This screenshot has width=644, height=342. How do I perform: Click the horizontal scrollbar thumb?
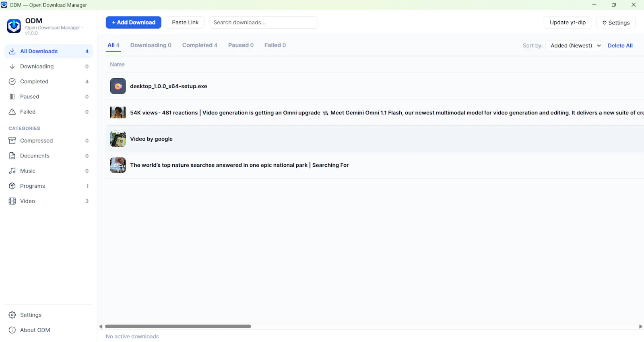click(x=178, y=326)
